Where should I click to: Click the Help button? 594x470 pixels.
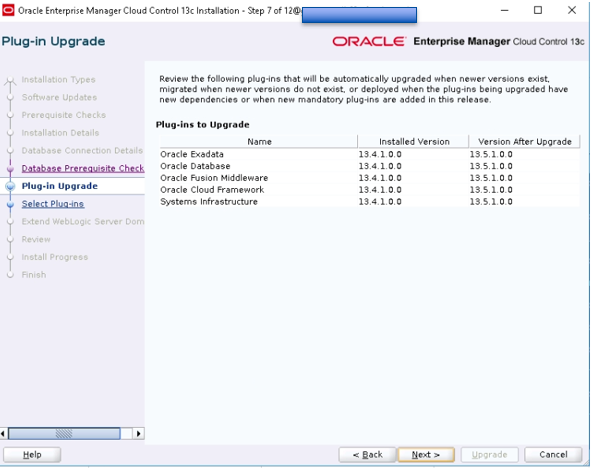click(32, 454)
